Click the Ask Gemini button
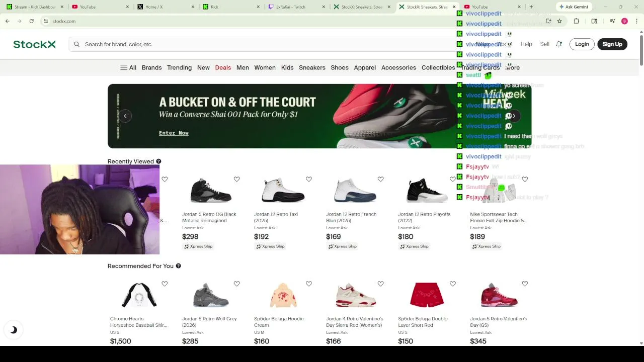644x362 pixels. (574, 7)
